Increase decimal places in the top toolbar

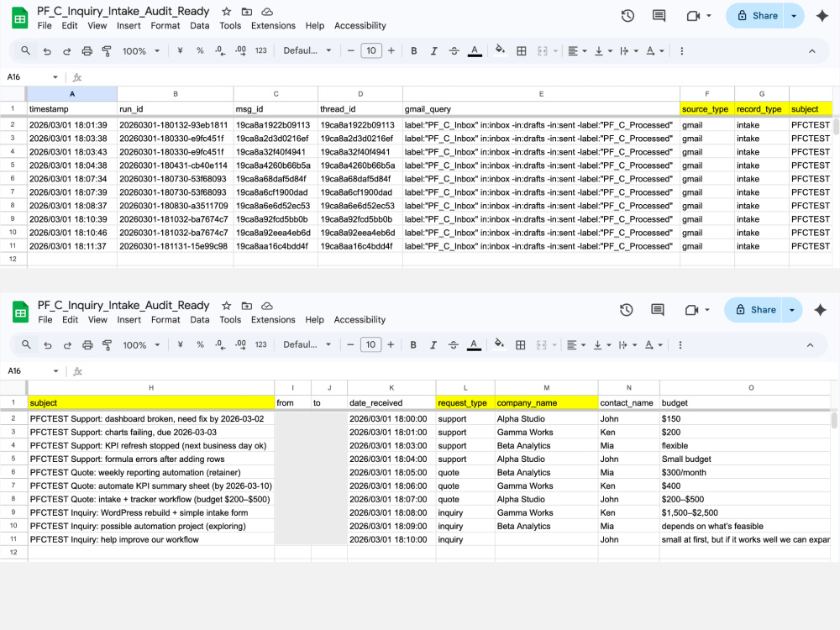[240, 50]
